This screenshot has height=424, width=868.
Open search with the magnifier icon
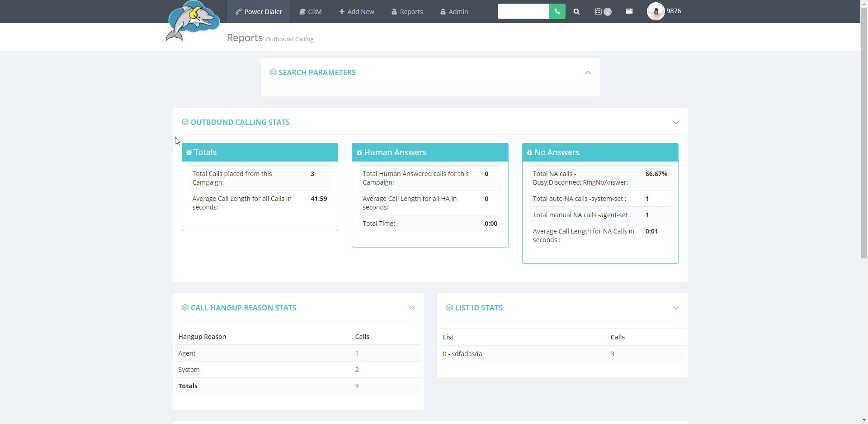point(576,12)
